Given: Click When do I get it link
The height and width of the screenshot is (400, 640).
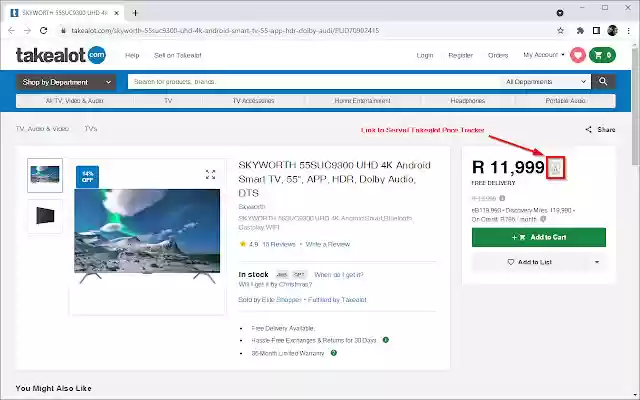Looking at the screenshot, I should [339, 275].
